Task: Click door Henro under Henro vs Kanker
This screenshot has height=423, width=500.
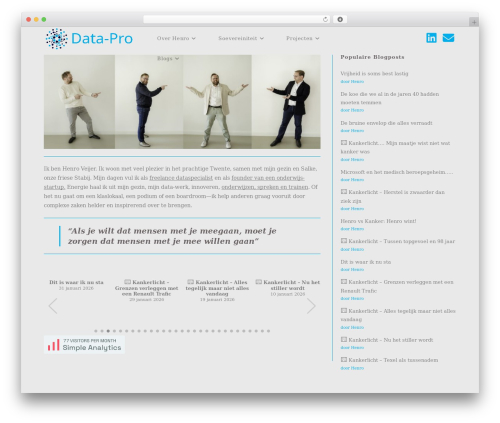Action: coord(352,229)
